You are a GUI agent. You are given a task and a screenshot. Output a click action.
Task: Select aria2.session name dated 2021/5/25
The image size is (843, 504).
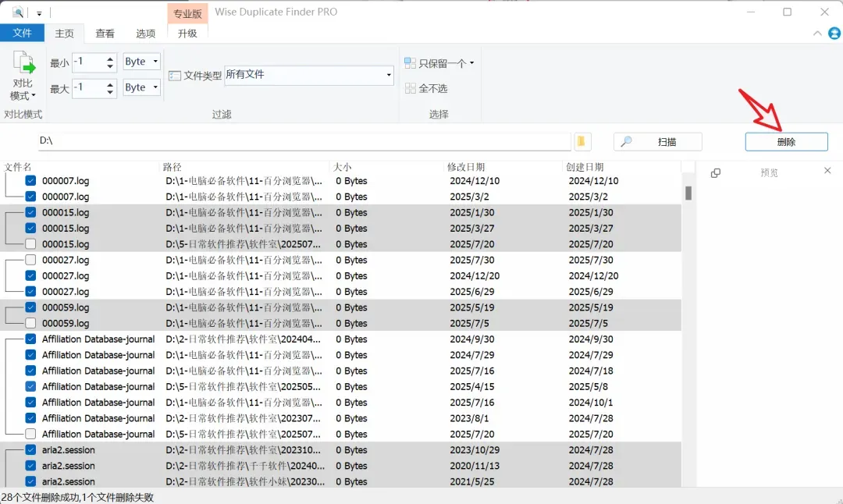click(68, 482)
